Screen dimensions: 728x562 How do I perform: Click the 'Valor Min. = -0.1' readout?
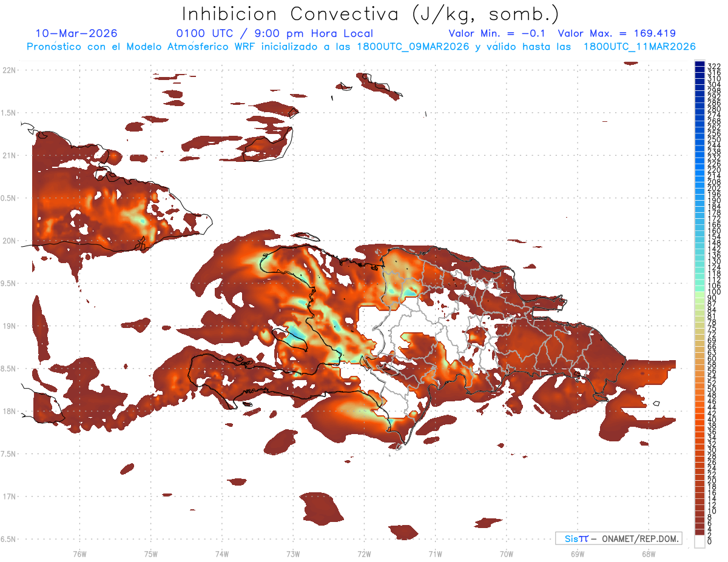[x=498, y=33]
